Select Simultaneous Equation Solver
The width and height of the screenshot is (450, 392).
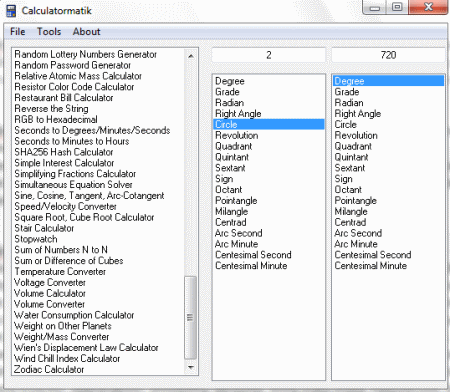point(73,185)
